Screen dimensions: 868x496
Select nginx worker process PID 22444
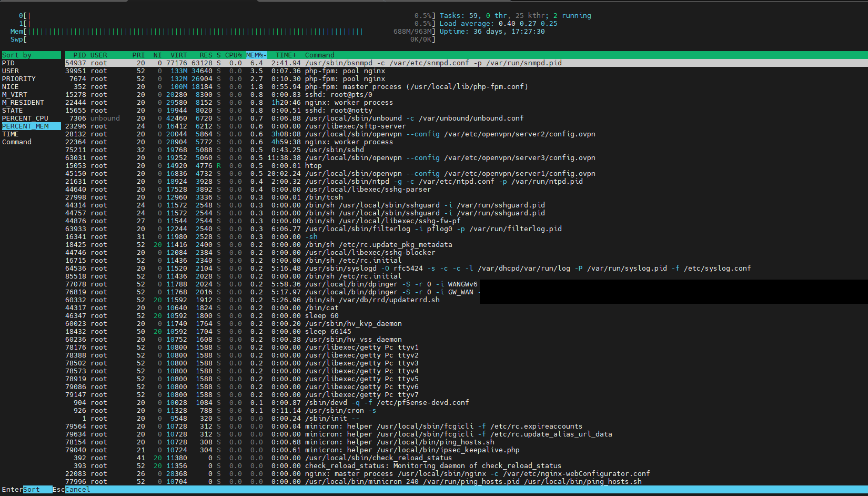466,103
